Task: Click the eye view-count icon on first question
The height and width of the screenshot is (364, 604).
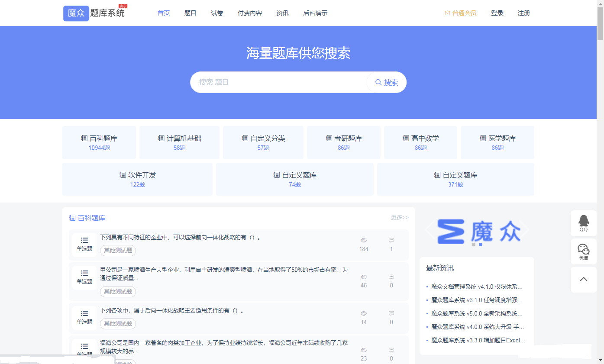Action: click(364, 240)
